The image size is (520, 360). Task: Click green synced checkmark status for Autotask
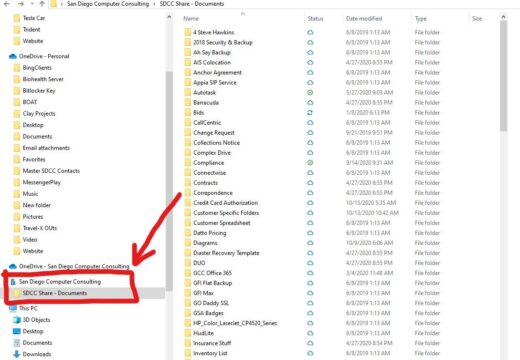[310, 92]
